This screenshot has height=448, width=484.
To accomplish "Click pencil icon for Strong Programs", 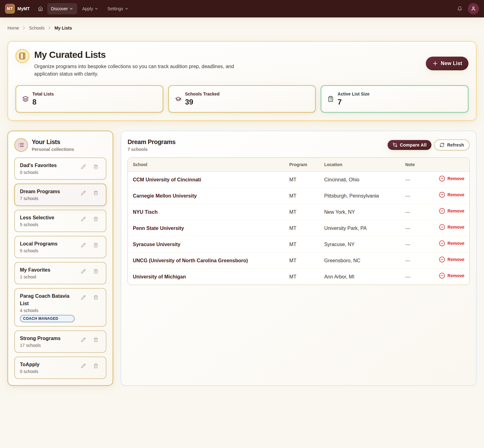I will [x=83, y=340].
